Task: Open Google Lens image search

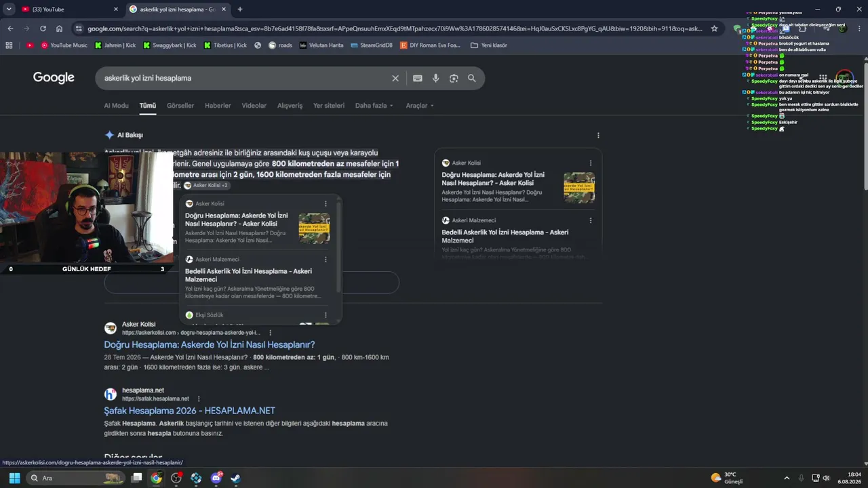Action: [x=454, y=78]
